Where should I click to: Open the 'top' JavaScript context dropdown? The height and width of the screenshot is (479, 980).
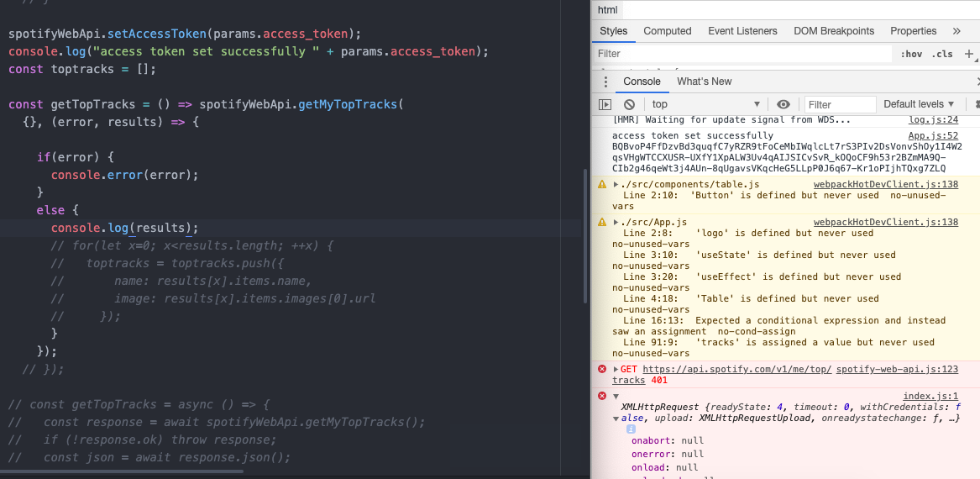pos(705,104)
